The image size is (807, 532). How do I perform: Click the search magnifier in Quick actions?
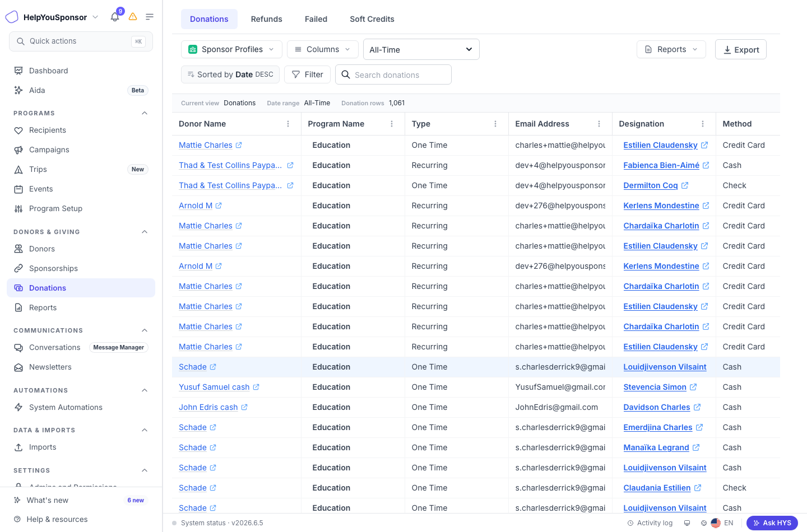coord(21,41)
